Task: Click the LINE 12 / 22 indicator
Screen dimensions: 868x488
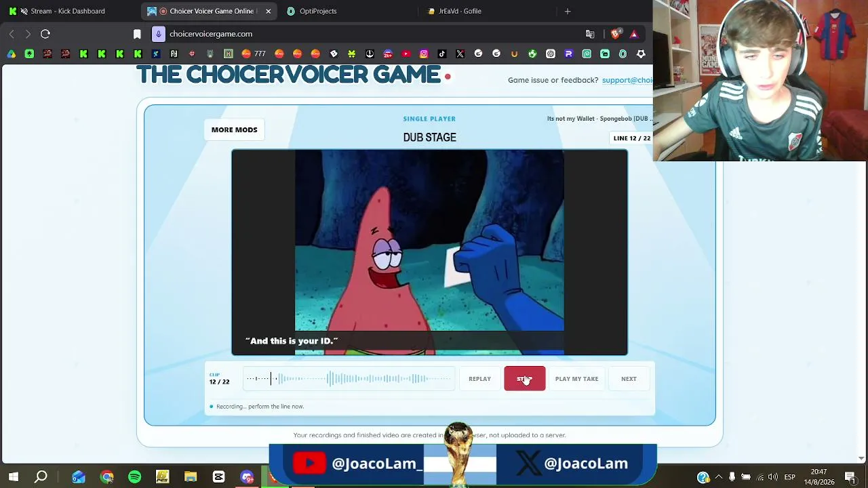Action: tap(631, 138)
